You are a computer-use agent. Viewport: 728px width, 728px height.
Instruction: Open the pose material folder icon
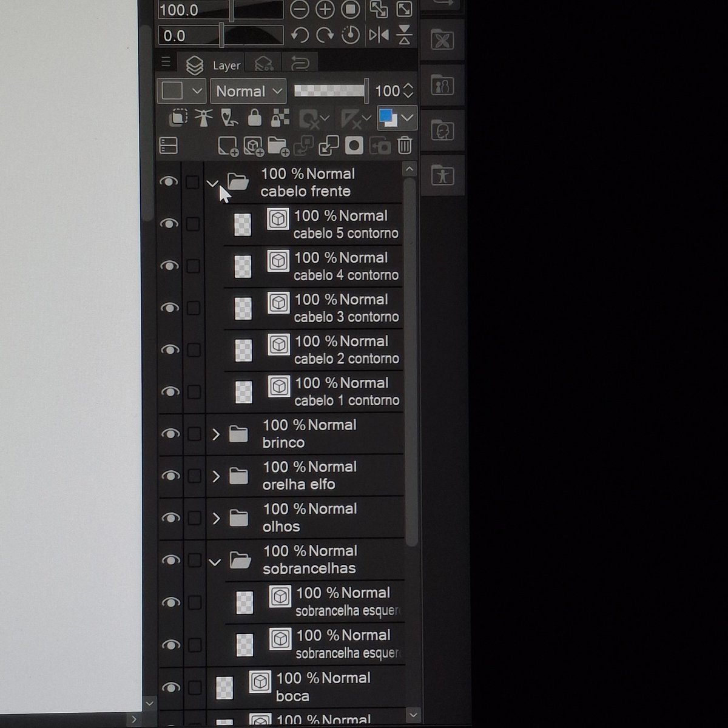[x=443, y=176]
